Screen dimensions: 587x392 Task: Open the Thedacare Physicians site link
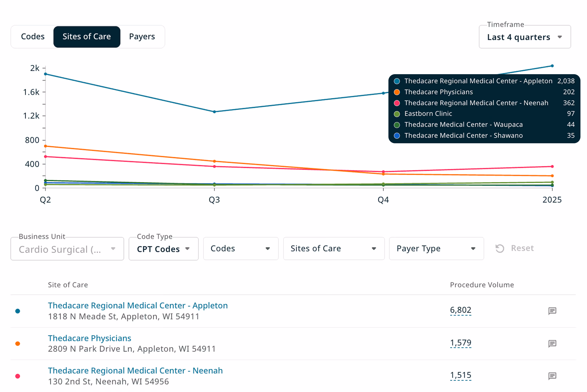point(89,338)
